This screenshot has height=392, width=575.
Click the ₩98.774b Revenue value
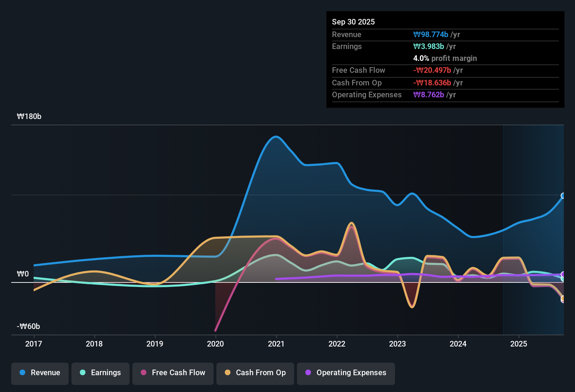pos(431,34)
